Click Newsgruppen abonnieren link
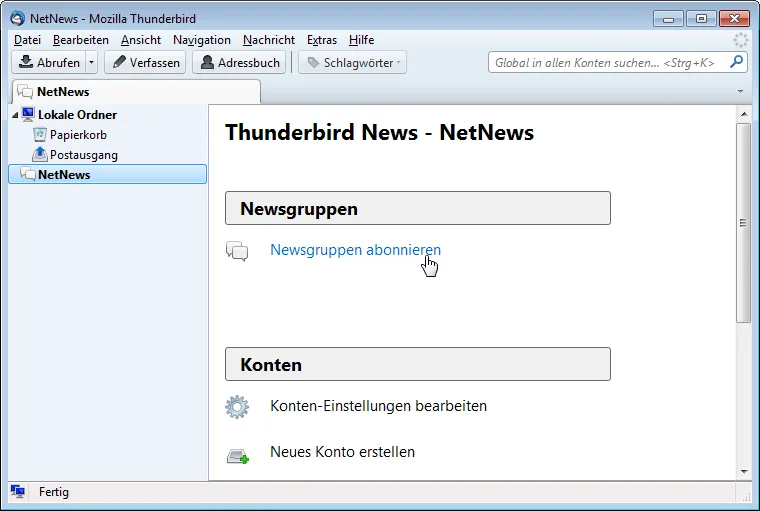Image resolution: width=760 pixels, height=511 pixels. (x=355, y=250)
